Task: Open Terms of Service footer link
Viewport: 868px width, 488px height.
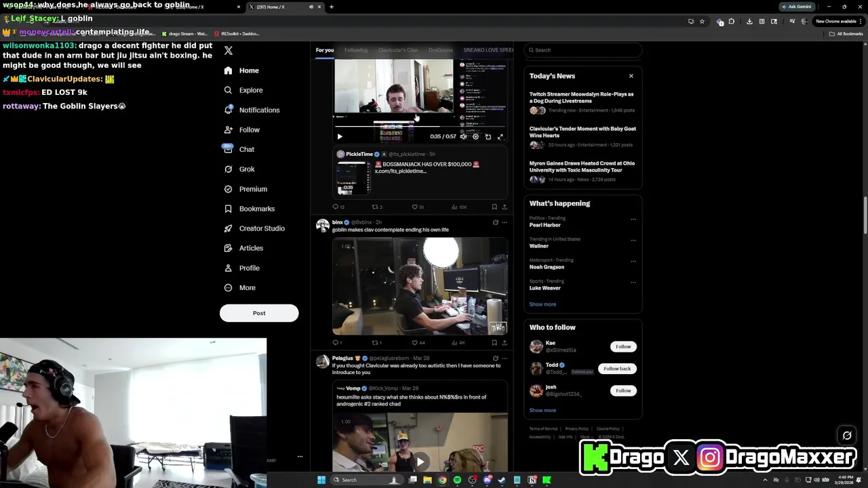Action: 543,428
